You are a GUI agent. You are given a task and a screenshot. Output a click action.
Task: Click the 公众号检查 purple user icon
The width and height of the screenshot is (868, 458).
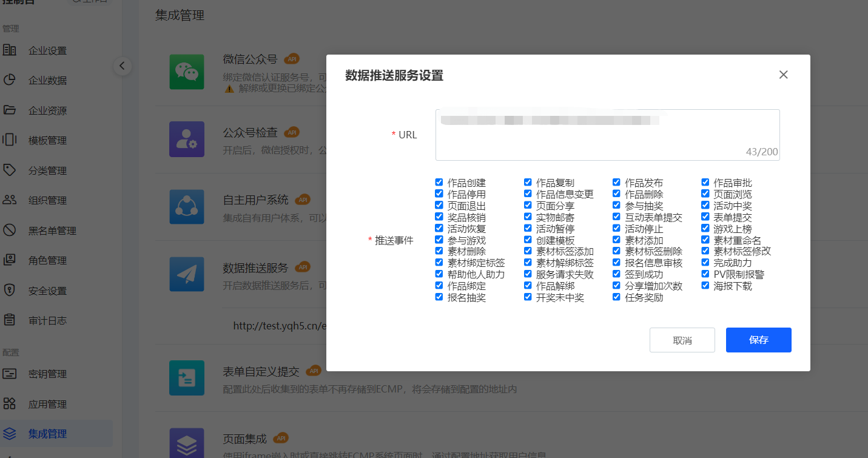tap(187, 140)
